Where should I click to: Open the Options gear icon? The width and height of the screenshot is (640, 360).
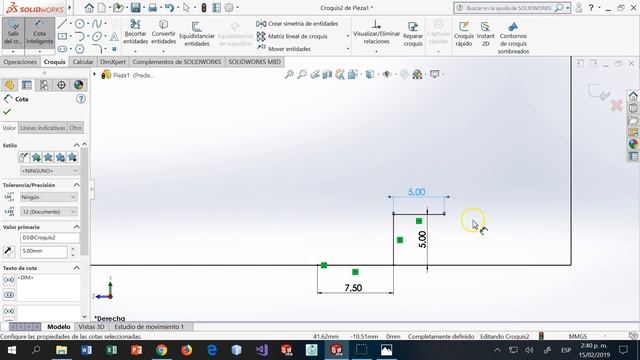[x=229, y=7]
